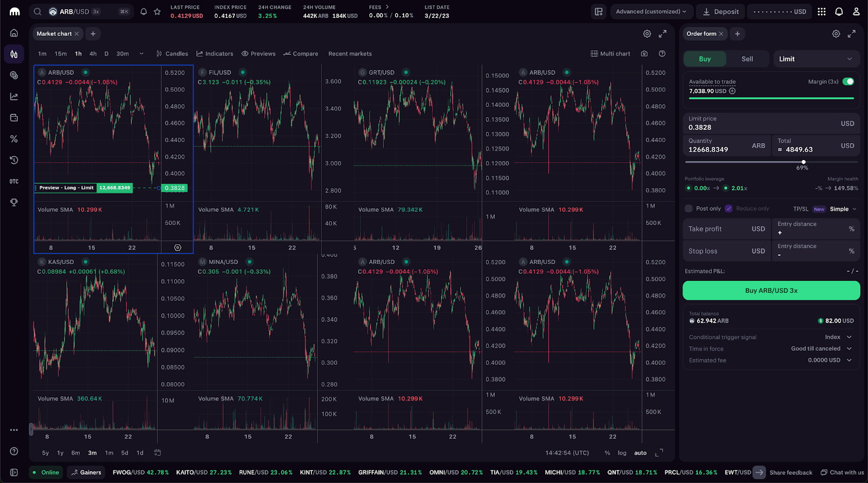Click the quantity percentage slider handle

[803, 162]
